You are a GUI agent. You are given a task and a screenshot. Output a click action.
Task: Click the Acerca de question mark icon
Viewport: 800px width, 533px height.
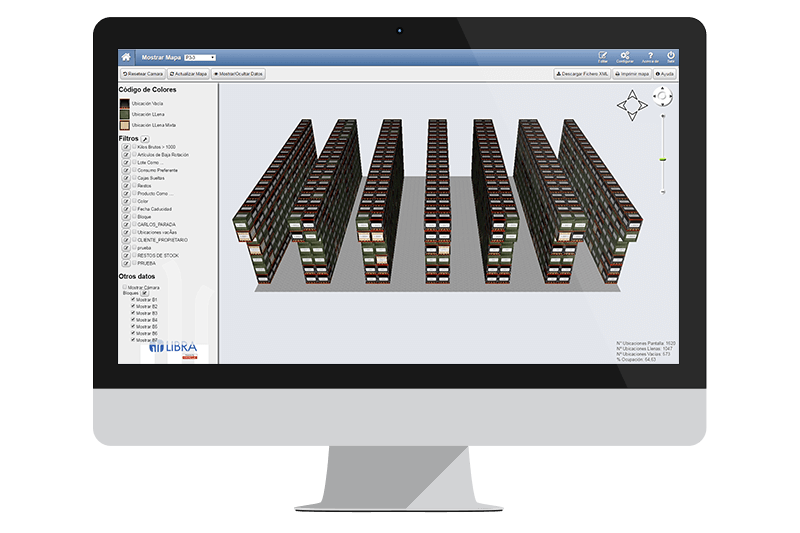coord(650,57)
